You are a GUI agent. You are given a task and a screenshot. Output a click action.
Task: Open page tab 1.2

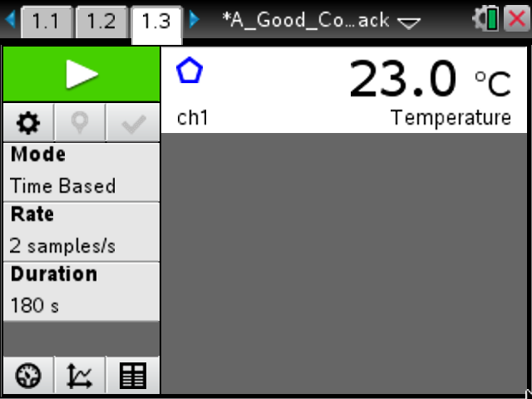pos(101,22)
